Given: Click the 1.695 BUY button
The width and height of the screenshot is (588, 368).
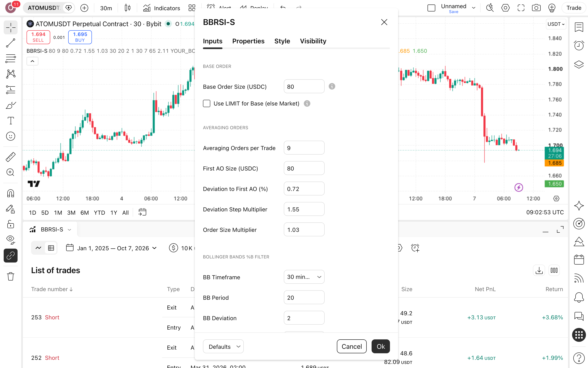Looking at the screenshot, I should coord(80,37).
